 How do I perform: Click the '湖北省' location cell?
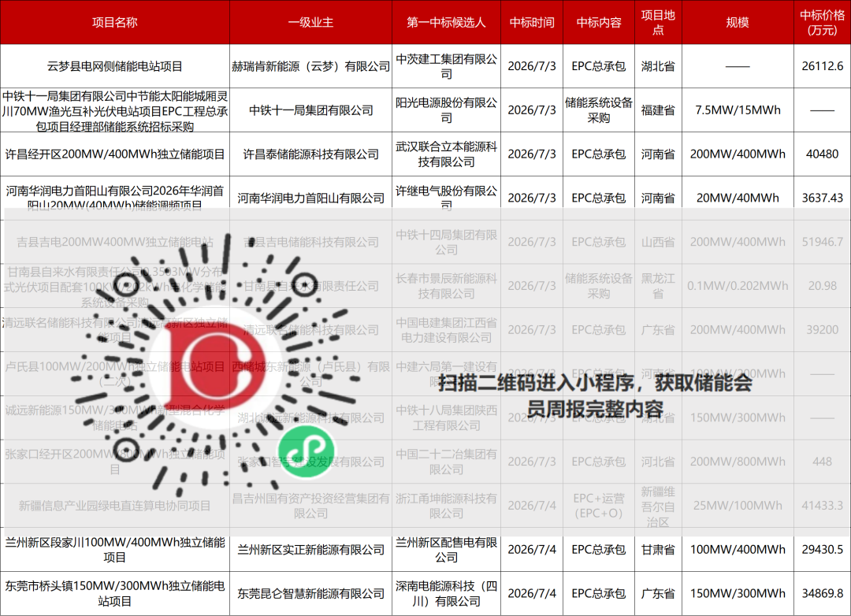click(658, 66)
